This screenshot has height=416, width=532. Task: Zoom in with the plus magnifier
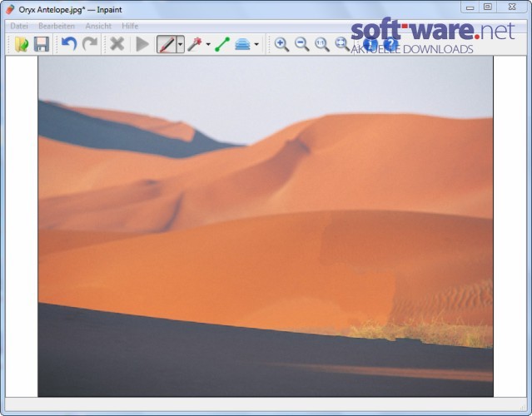281,44
